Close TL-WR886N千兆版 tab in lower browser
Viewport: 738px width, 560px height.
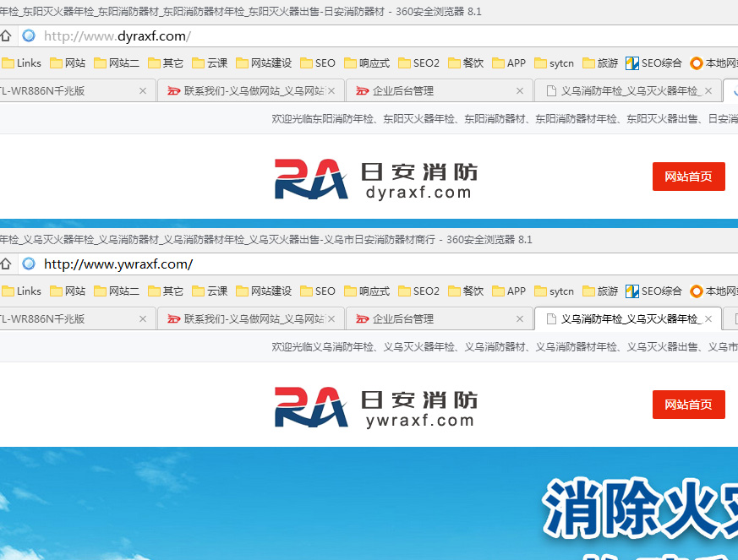click(143, 318)
